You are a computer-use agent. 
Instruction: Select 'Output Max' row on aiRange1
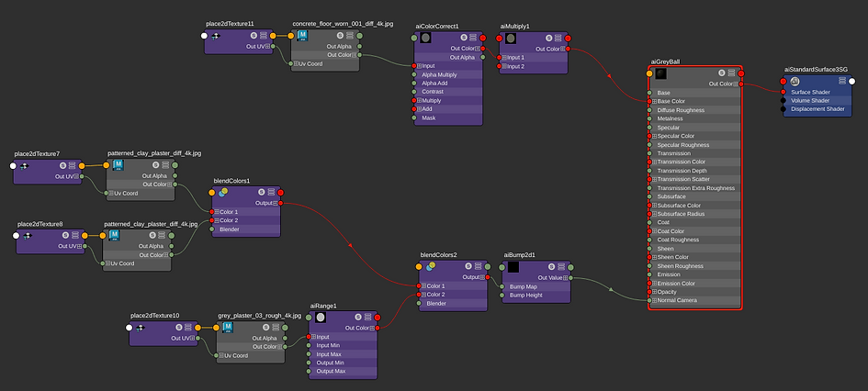point(343,371)
